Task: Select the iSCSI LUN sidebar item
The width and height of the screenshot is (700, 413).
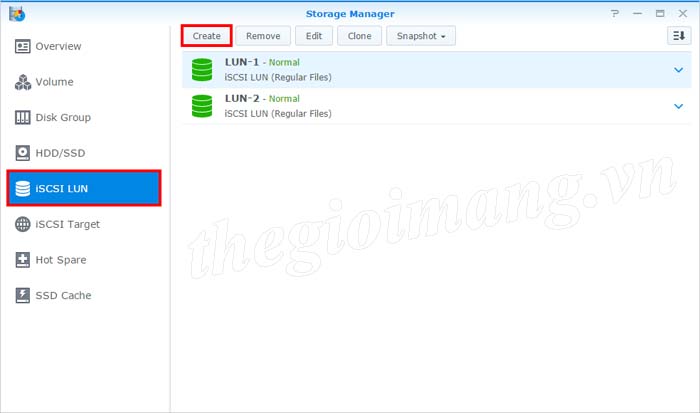Action: click(84, 189)
